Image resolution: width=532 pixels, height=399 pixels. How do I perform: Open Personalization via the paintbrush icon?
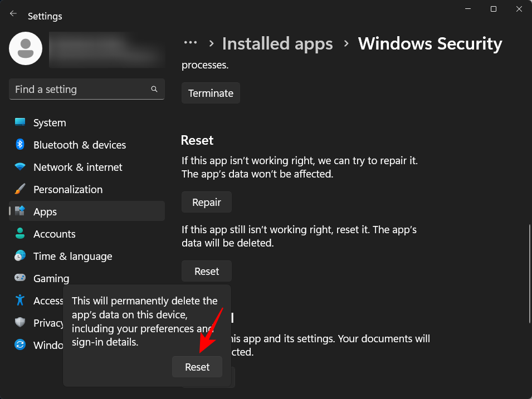click(19, 189)
